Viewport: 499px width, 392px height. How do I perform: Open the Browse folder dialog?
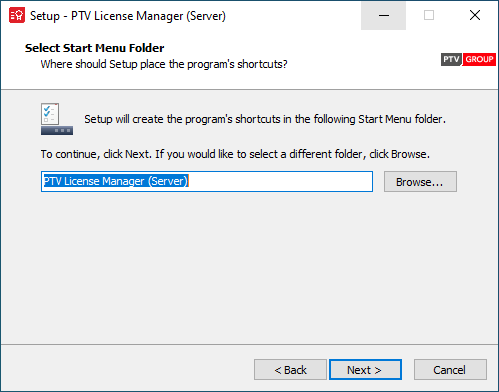(x=420, y=182)
